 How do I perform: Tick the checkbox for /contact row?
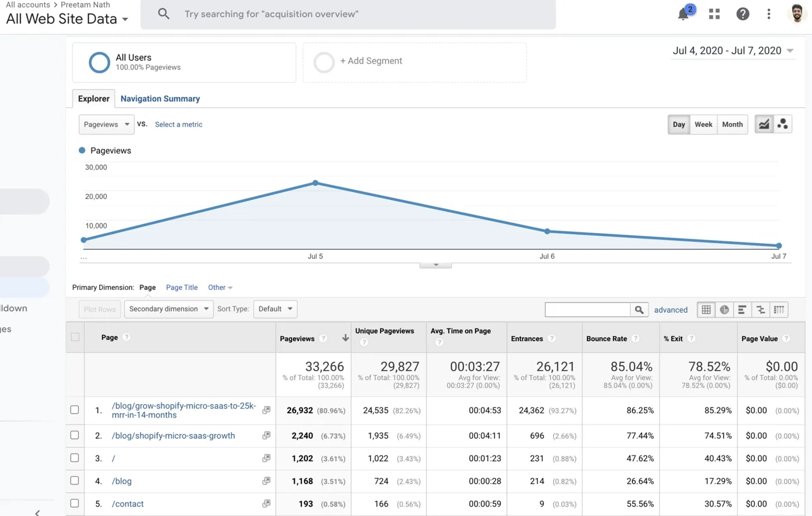pyautogui.click(x=75, y=503)
